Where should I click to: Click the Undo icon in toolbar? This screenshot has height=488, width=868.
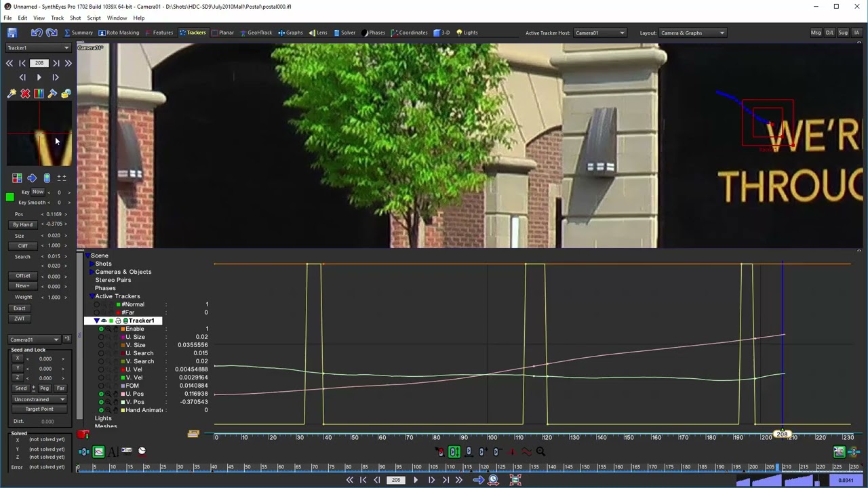click(x=37, y=33)
